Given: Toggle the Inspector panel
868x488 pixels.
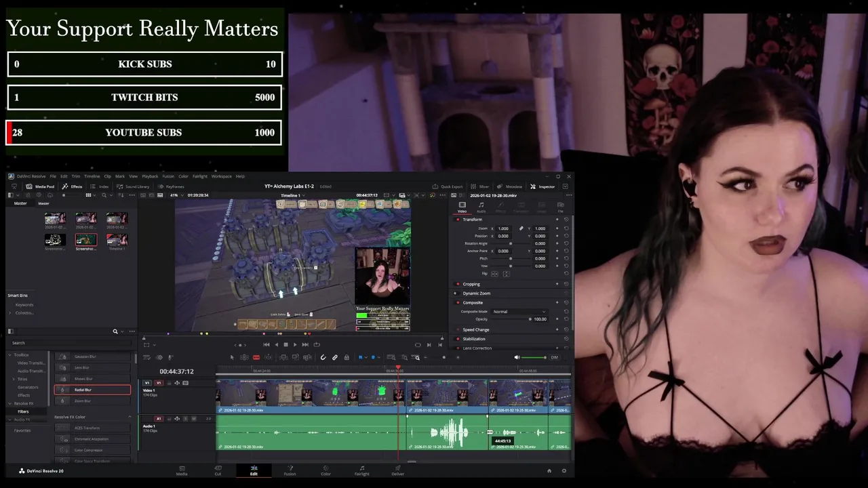Looking at the screenshot, I should click(x=543, y=186).
